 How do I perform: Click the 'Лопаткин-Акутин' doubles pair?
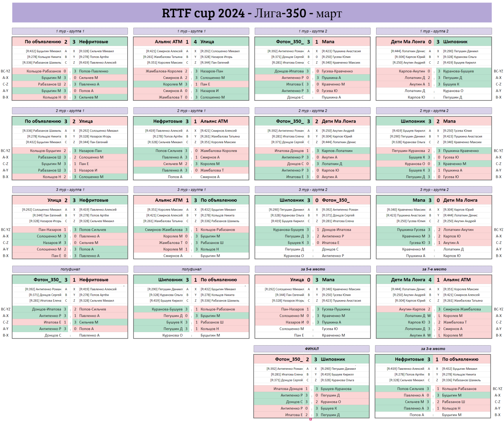[458, 230]
